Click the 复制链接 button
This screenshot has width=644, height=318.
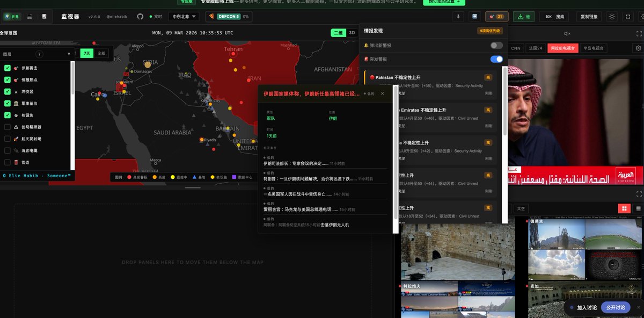click(x=589, y=17)
